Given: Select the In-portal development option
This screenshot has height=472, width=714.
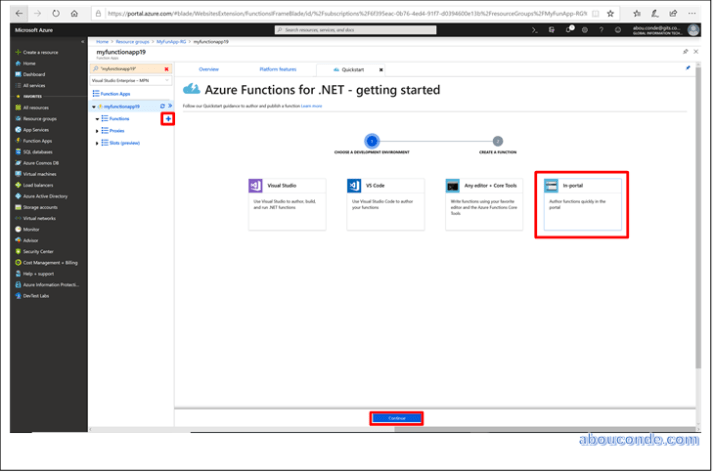Looking at the screenshot, I should coord(582,204).
